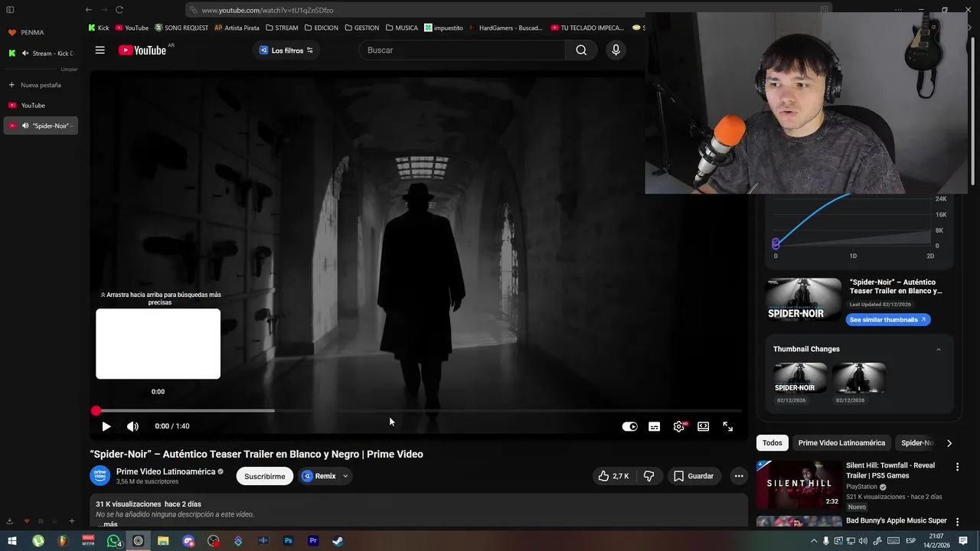
Task: Open the Spider-Noir thumbnail in the side panel
Action: [x=804, y=300]
